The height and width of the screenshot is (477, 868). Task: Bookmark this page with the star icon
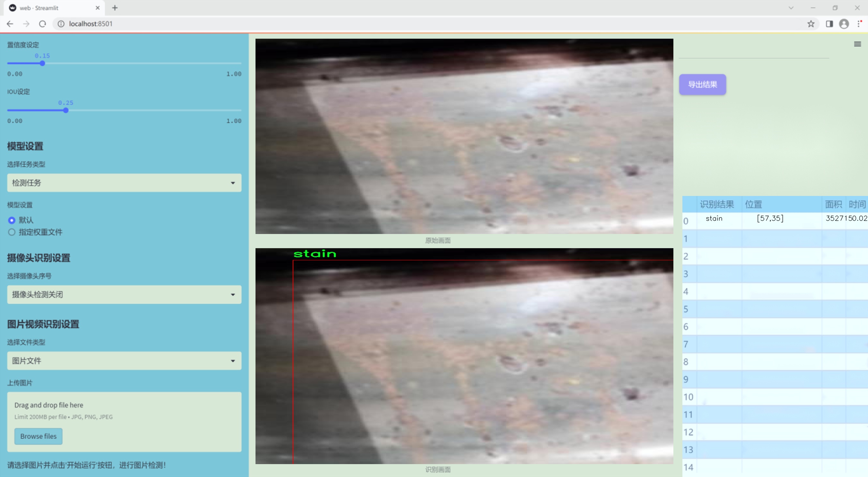pos(811,24)
